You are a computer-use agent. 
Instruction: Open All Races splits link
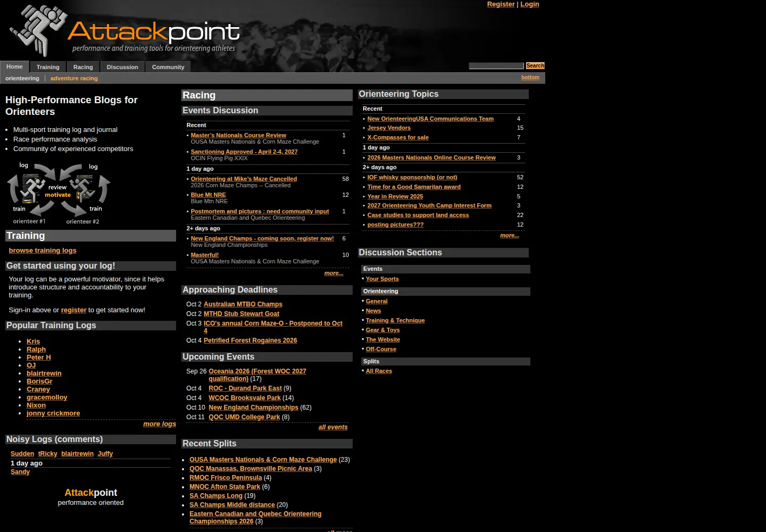pyautogui.click(x=379, y=371)
